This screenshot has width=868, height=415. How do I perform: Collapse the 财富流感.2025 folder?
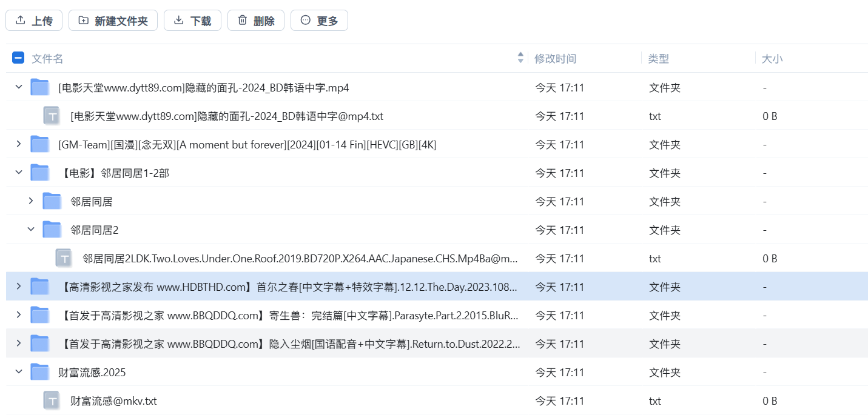[x=19, y=372]
